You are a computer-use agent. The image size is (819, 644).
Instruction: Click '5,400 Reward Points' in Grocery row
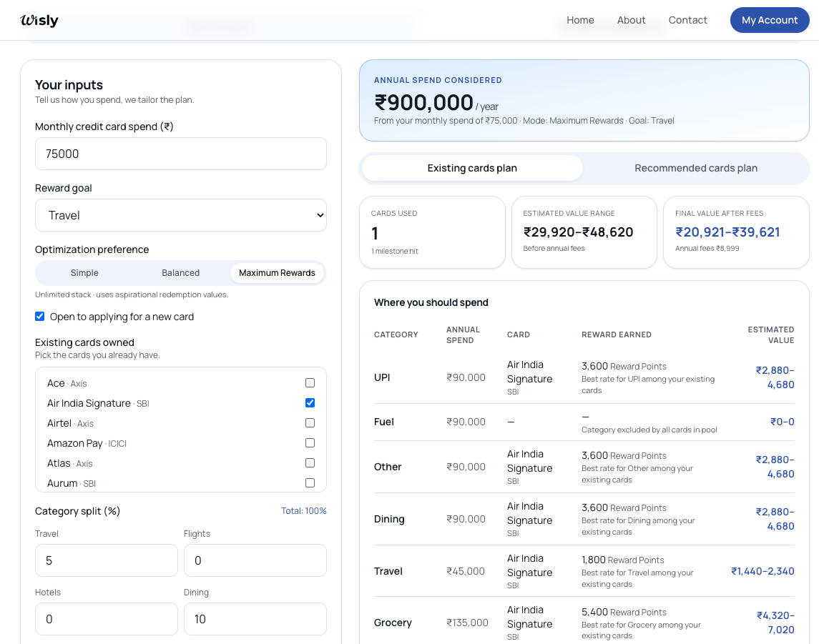[x=624, y=612]
